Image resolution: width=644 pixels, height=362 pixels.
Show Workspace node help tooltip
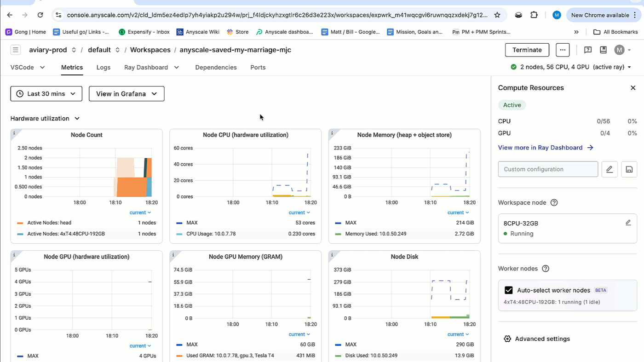[554, 202]
